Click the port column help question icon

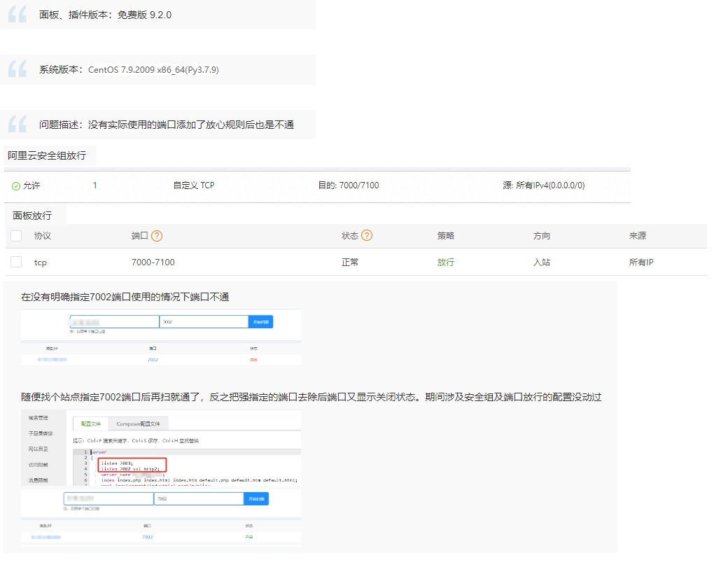157,236
